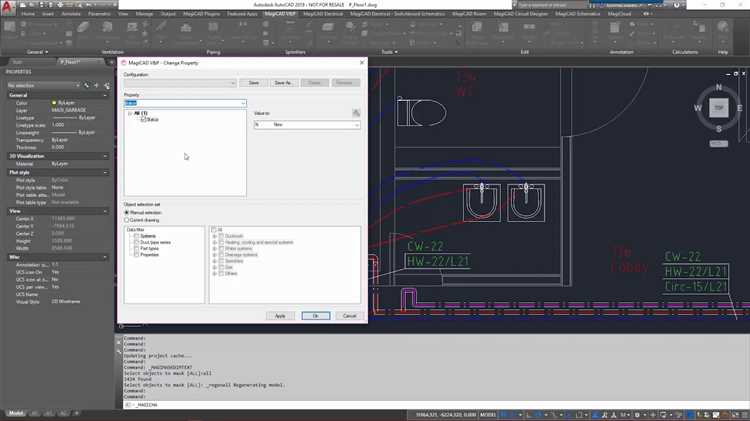Click Select Objects icon in Properties palette
750x421 pixels.
pyautogui.click(x=96, y=86)
